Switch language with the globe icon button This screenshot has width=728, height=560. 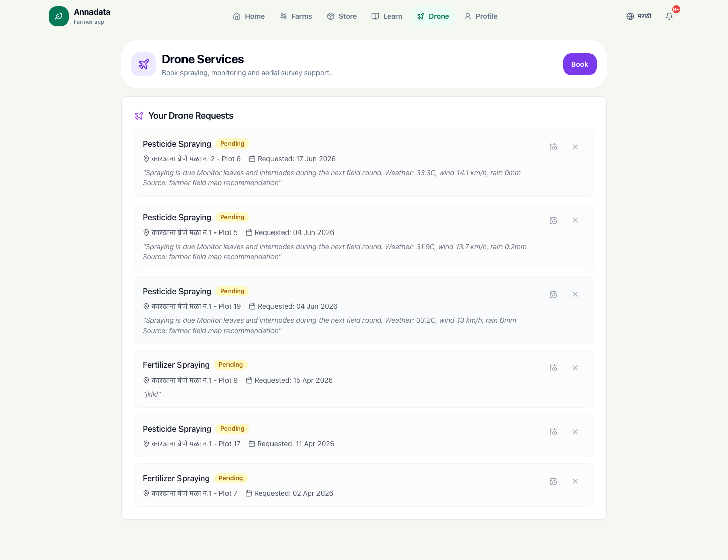[639, 16]
